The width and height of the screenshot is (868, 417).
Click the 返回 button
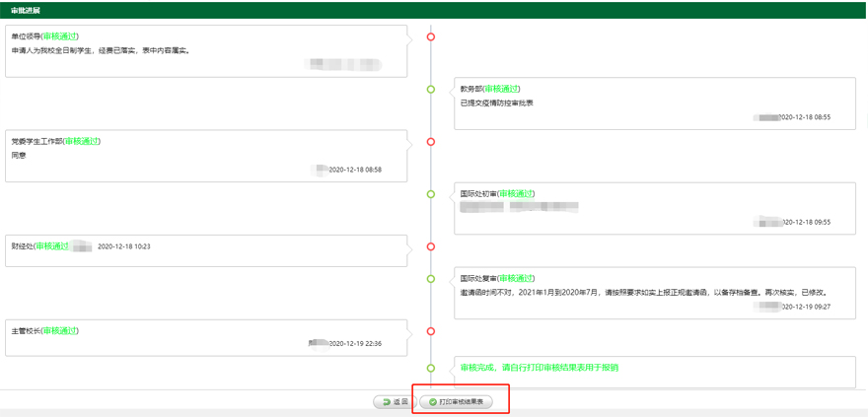[395, 402]
